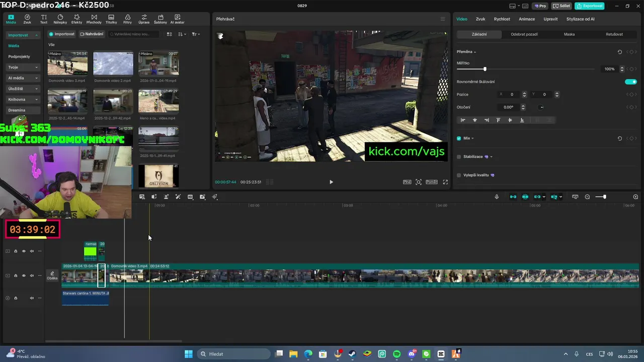Select the Odebrat pozadí sub-tab
The image size is (644, 362).
pos(524,34)
